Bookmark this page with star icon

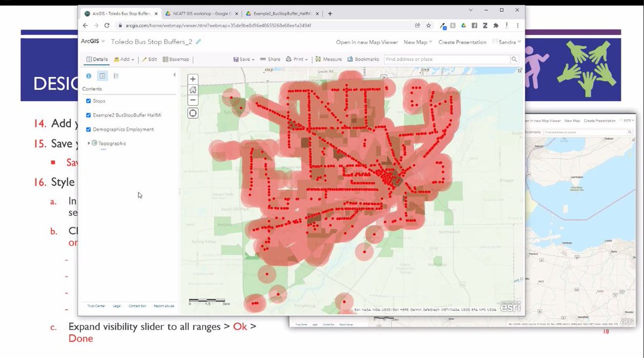428,25
